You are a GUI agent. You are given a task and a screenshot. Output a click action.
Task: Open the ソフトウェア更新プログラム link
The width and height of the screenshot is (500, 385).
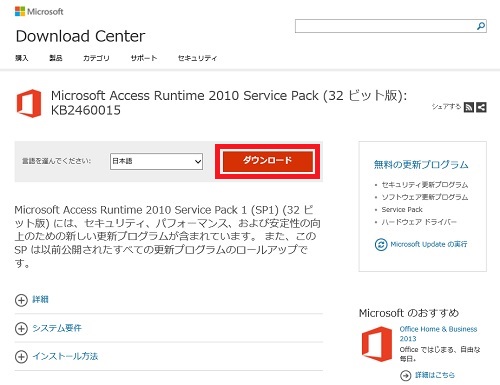[425, 197]
